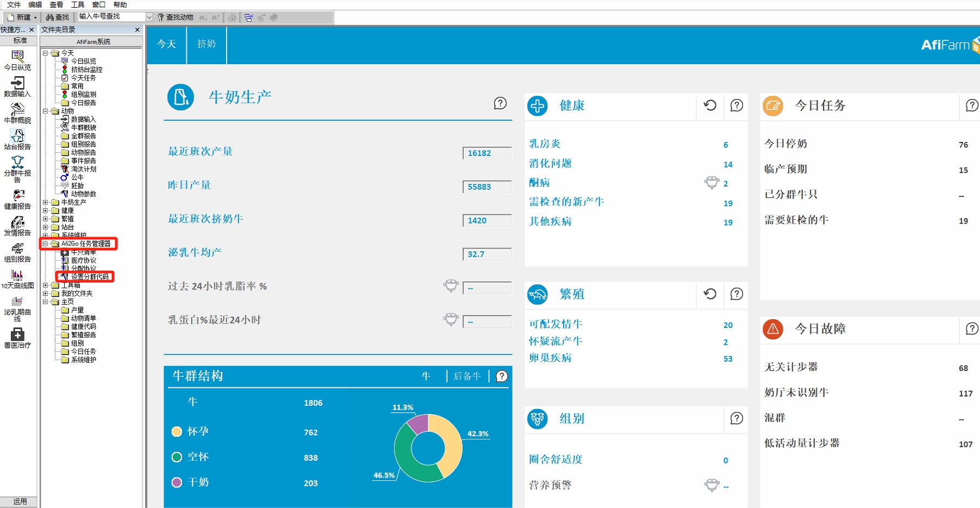
Task: Click the print icon in toolbar
Action: pyautogui.click(x=232, y=17)
